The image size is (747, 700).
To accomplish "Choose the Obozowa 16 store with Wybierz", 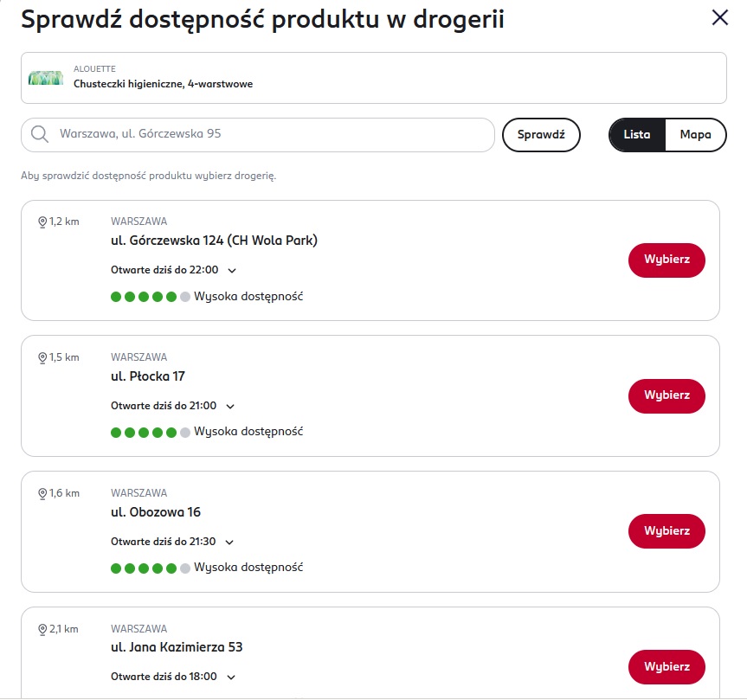I will pyautogui.click(x=667, y=531).
